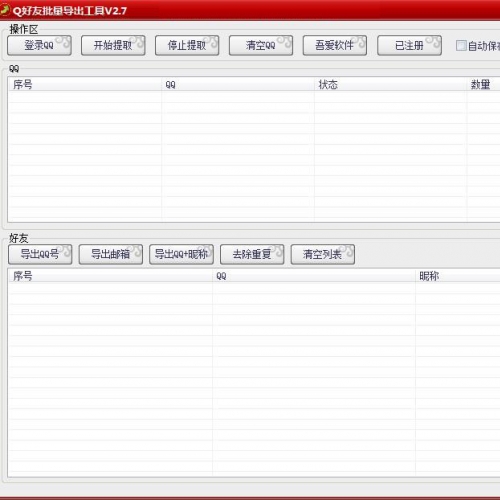Screen dimensions: 500x500
Task: Stop extraction via 停止提取 button
Action: coord(187,45)
